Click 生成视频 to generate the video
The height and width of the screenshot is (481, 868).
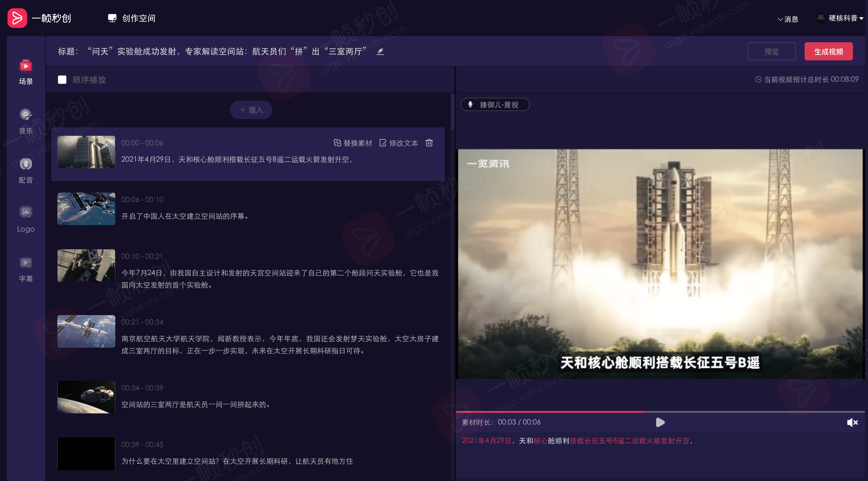(828, 51)
